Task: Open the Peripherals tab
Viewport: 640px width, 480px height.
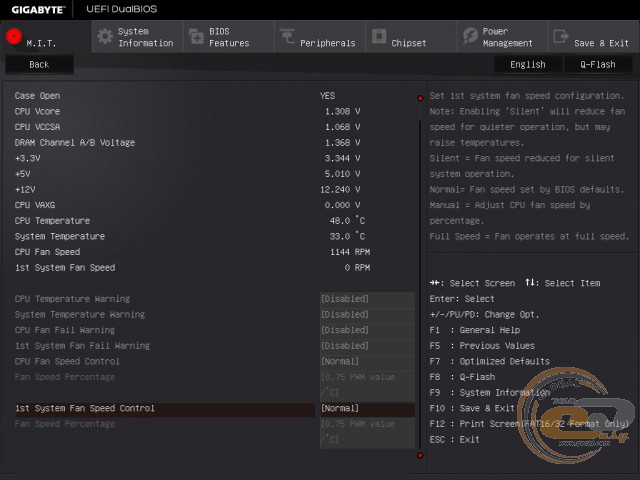Action: click(320, 37)
